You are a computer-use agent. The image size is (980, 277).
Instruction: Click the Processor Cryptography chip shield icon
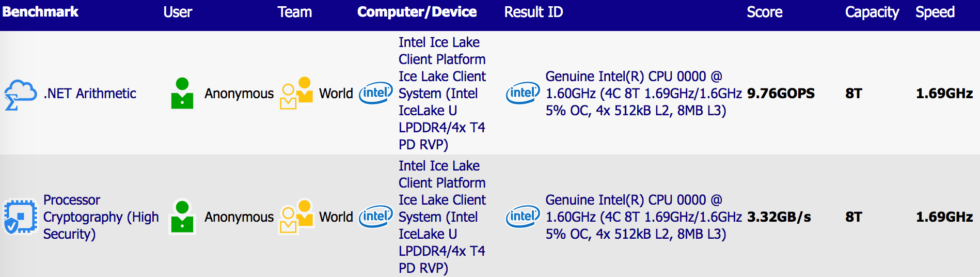(x=20, y=217)
